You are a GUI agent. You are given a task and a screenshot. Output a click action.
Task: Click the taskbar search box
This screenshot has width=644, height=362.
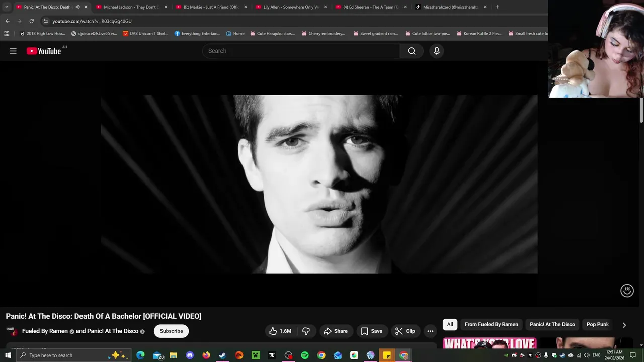pos(74,355)
